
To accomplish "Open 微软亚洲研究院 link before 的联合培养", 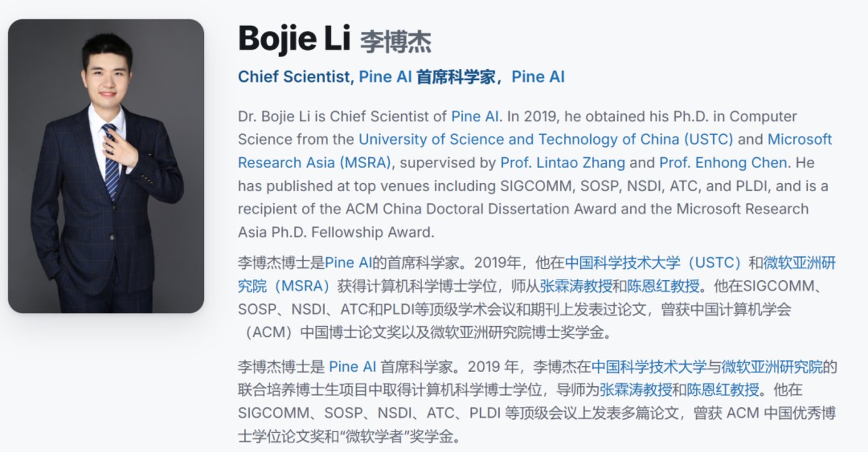I will pos(772,366).
